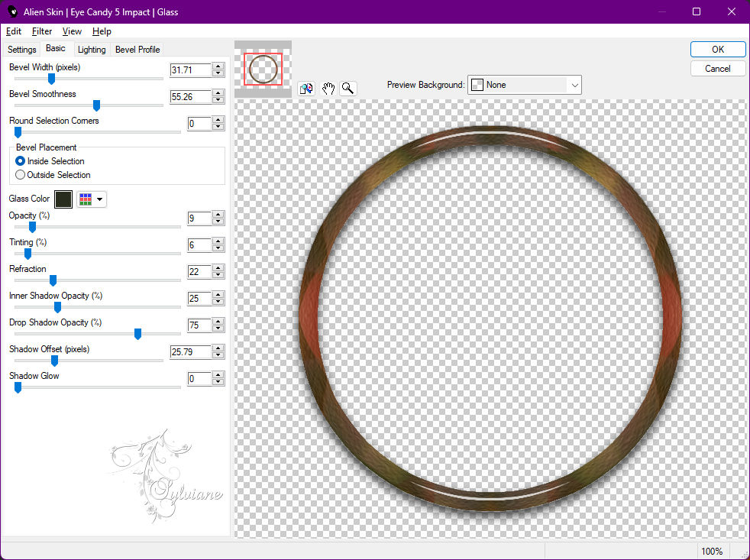The height and width of the screenshot is (560, 750).
Task: Open the Edit menu
Action: (x=14, y=31)
